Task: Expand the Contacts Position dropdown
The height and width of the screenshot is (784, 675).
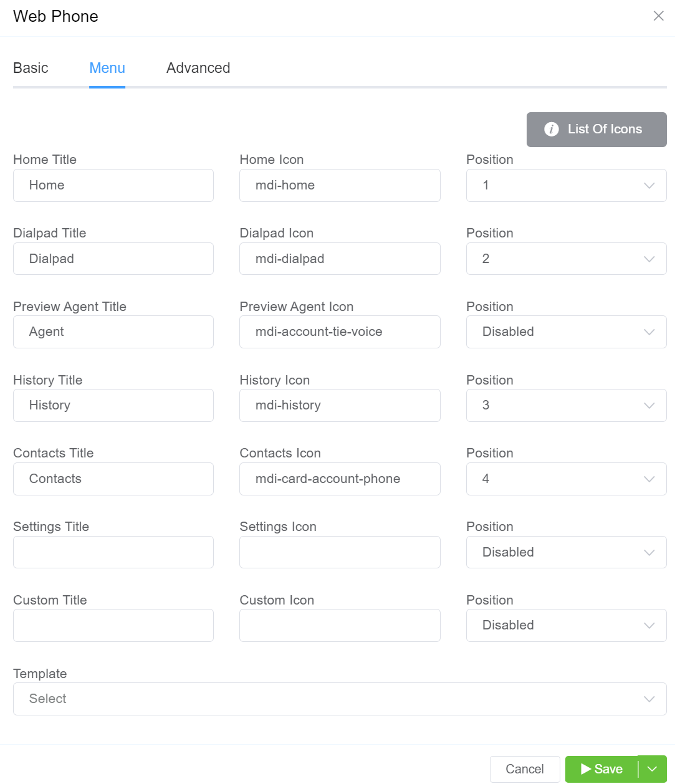Action: (x=566, y=479)
